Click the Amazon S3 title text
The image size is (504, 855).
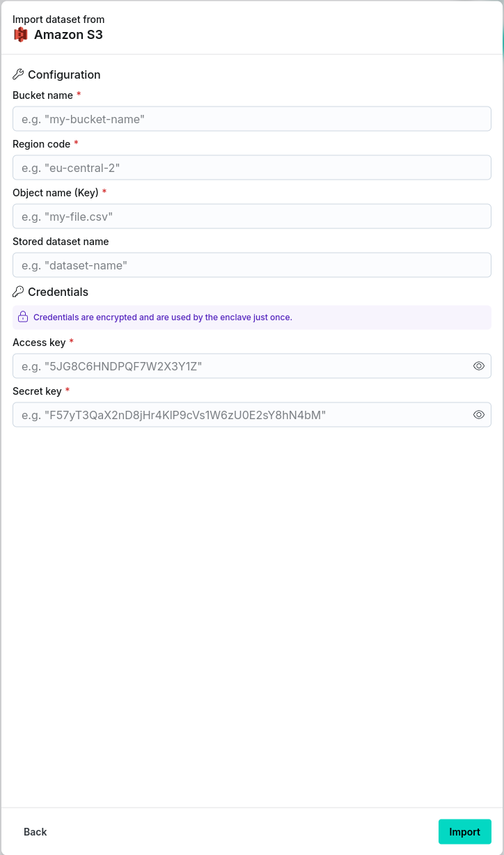[x=68, y=34]
